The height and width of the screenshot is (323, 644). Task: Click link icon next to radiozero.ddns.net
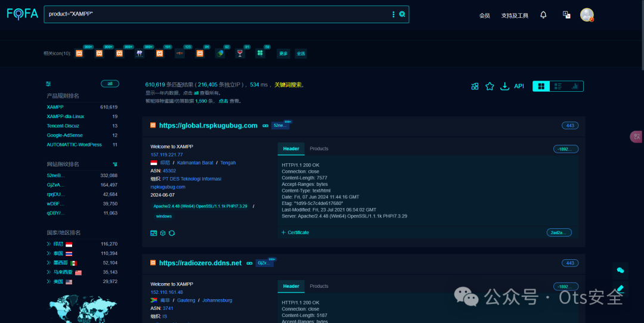coord(249,263)
